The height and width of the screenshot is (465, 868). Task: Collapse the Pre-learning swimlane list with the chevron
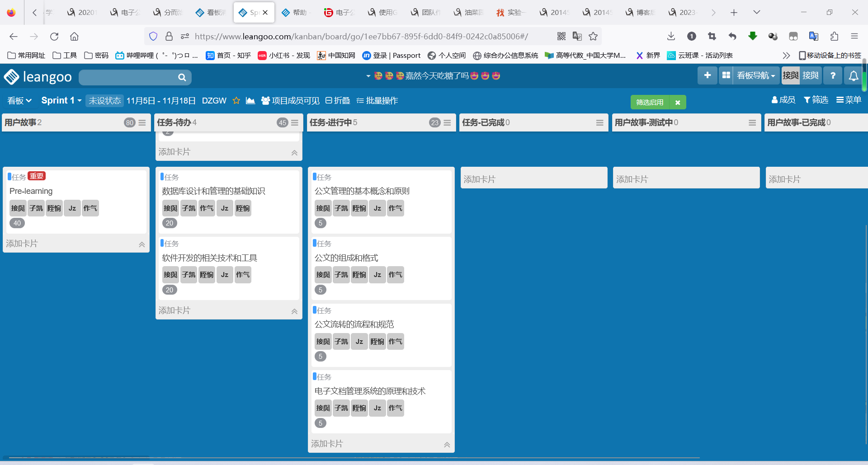[x=142, y=244]
